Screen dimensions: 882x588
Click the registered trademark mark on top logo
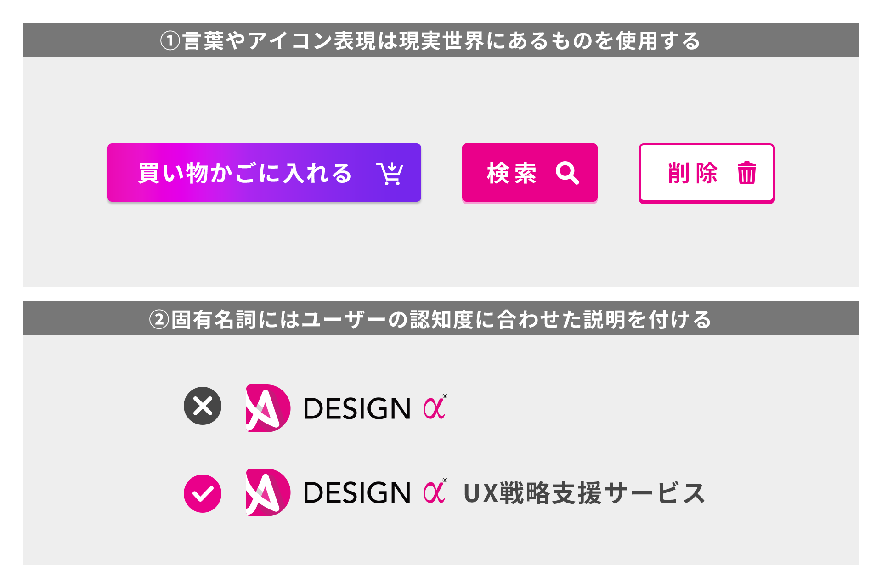click(445, 396)
